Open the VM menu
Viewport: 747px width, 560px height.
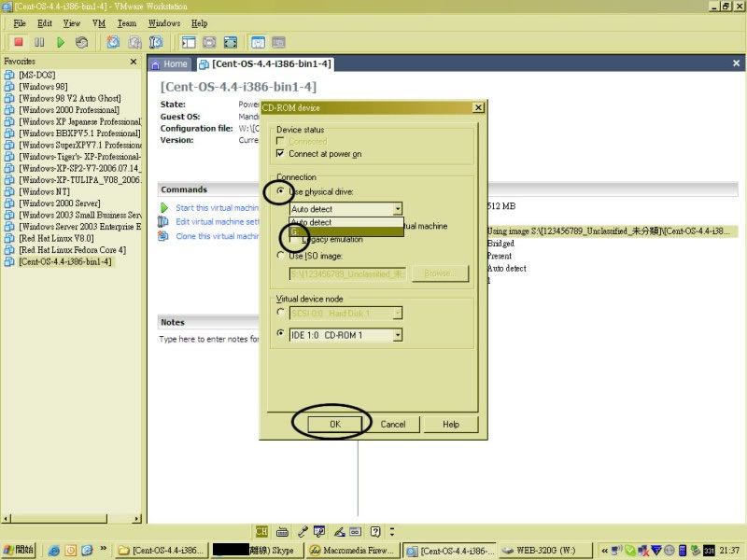[99, 23]
